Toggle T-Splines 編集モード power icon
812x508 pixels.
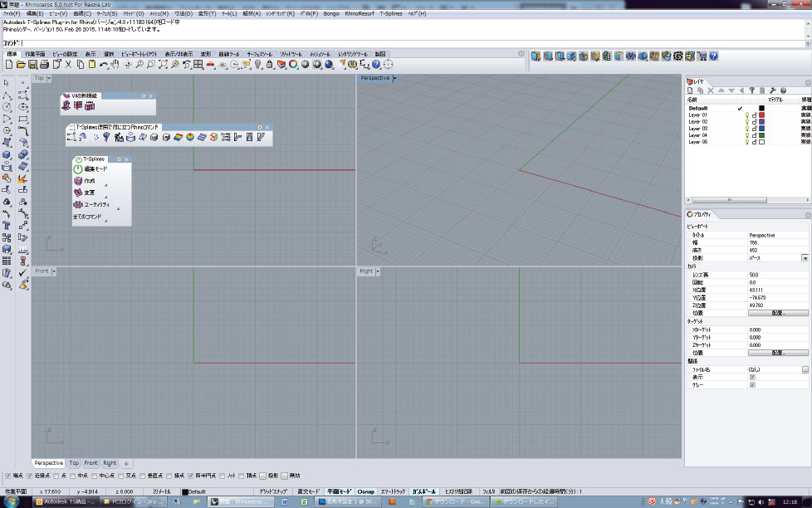78,169
